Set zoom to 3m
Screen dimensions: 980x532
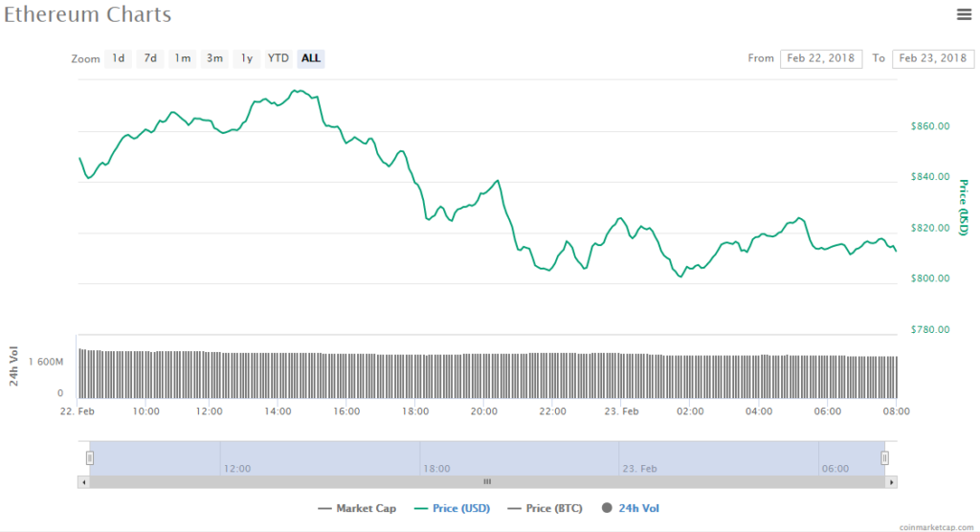point(214,58)
